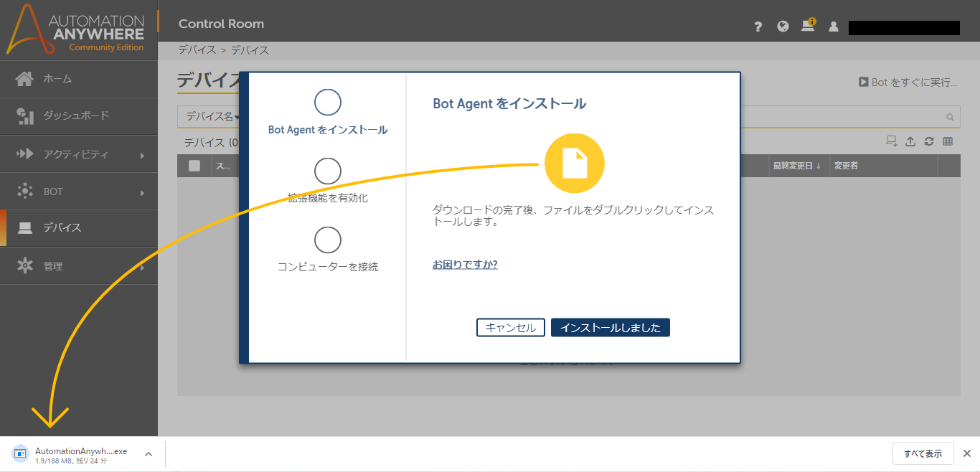This screenshot has width=980, height=472.
Task: Select the enable extension step circle
Action: point(328,171)
